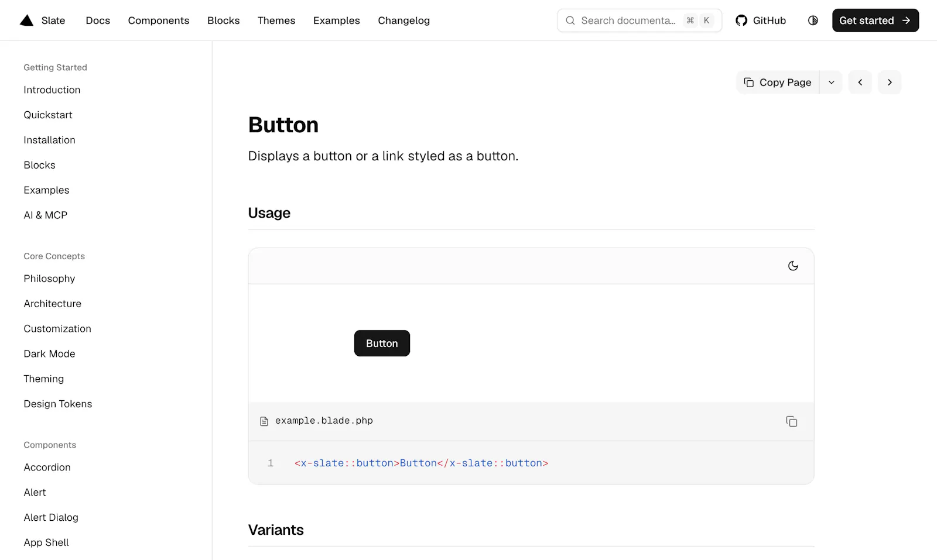
Task: Copy the example.blade.php code
Action: (x=792, y=421)
